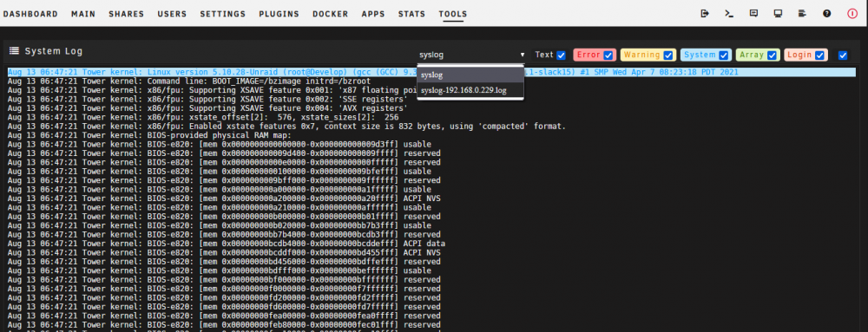Go to the Dashboard tab
Screen dimensions: 868x332
coord(30,15)
